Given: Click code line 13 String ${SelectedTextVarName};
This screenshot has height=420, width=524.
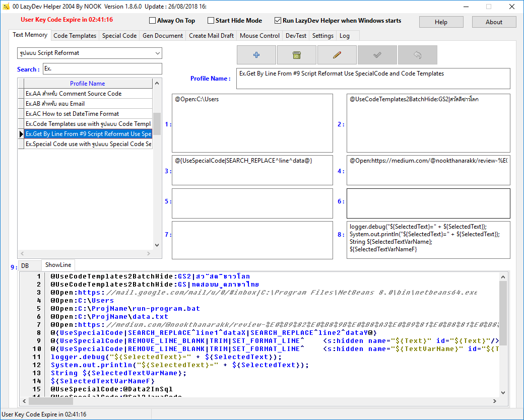Looking at the screenshot, I should pos(118,373).
